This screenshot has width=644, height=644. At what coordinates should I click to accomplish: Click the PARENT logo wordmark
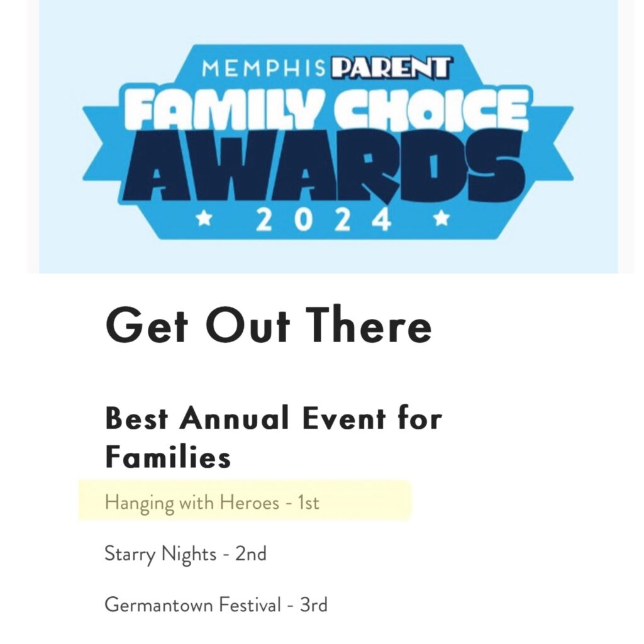391,68
